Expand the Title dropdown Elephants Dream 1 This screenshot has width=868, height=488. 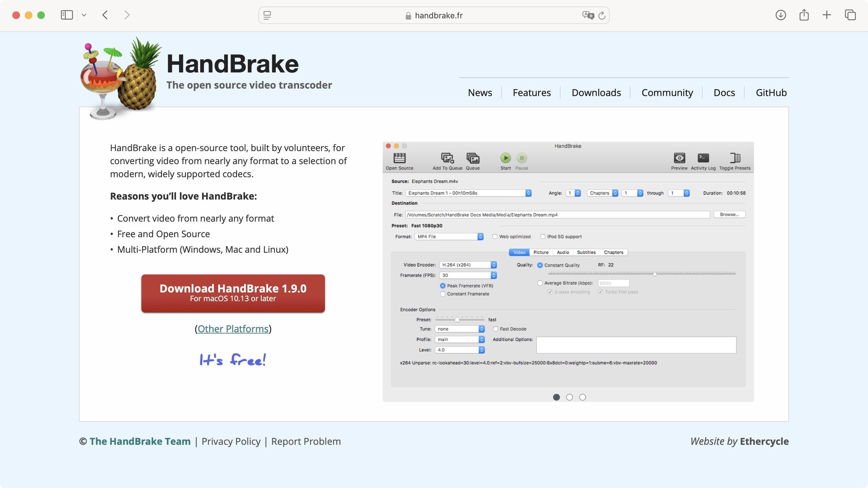(469, 193)
